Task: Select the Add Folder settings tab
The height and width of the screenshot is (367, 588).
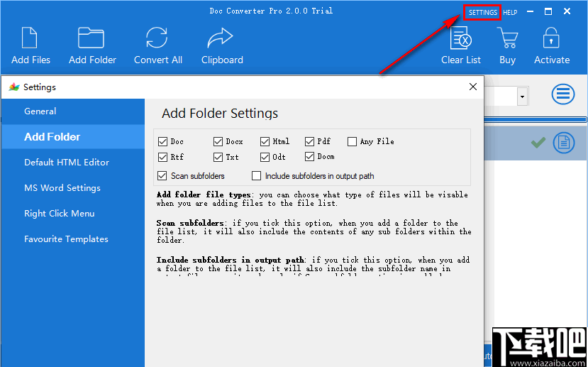Action: tap(73, 137)
